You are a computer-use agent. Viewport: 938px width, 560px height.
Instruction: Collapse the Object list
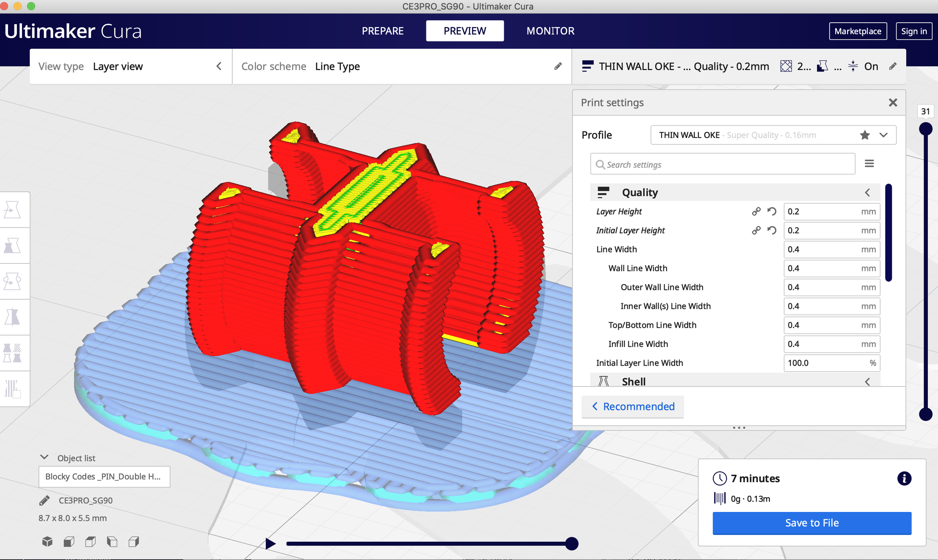(44, 457)
